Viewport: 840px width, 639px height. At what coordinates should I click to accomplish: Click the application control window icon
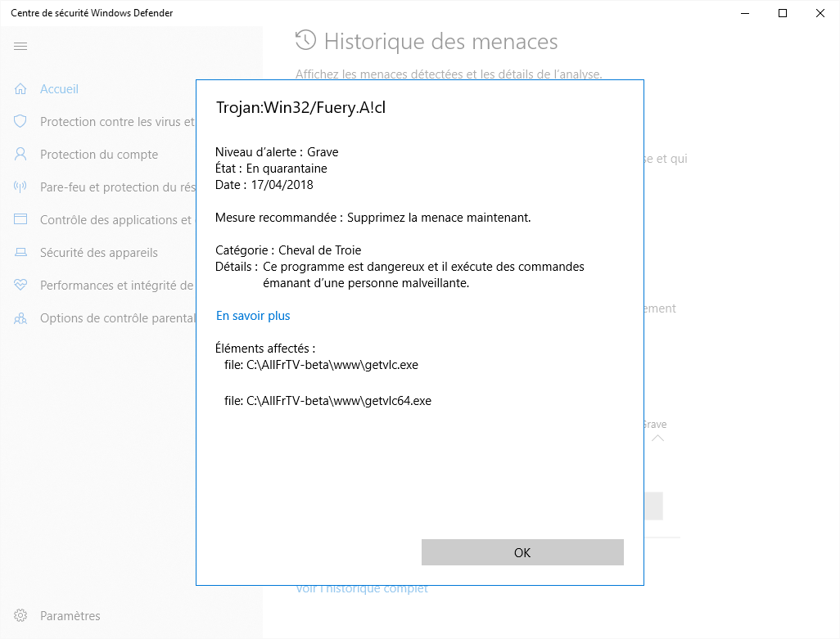coord(20,219)
